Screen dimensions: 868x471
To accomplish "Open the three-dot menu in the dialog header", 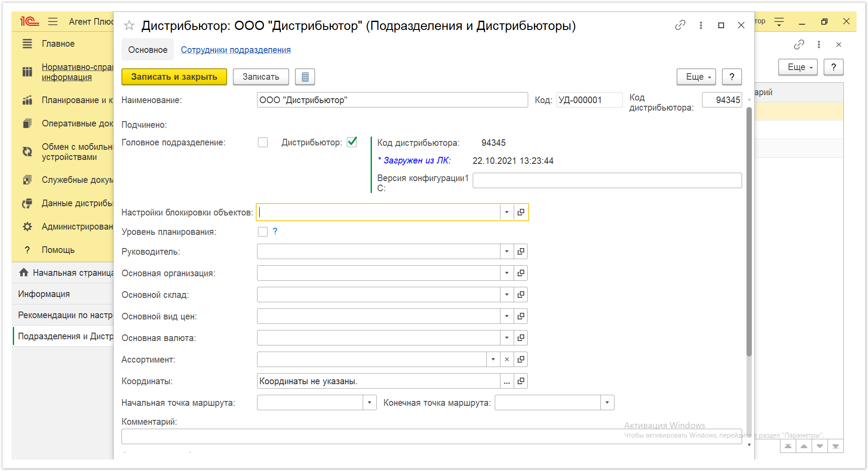I will click(701, 25).
